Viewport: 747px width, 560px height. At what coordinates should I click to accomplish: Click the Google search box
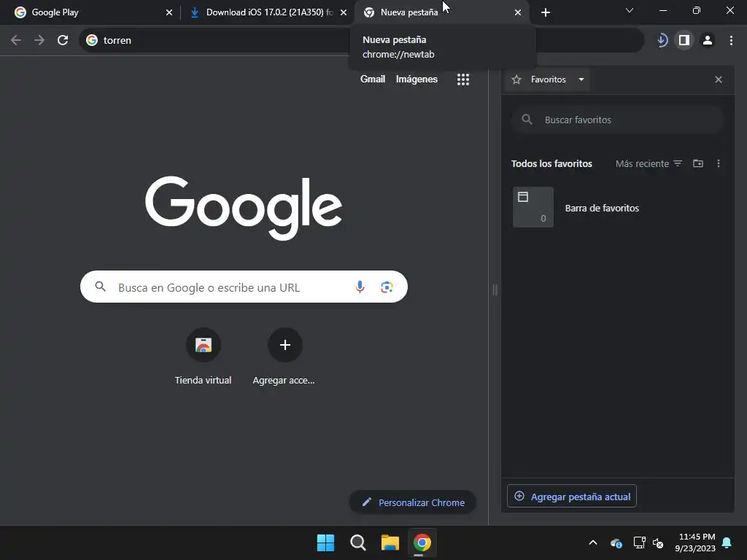pos(244,287)
